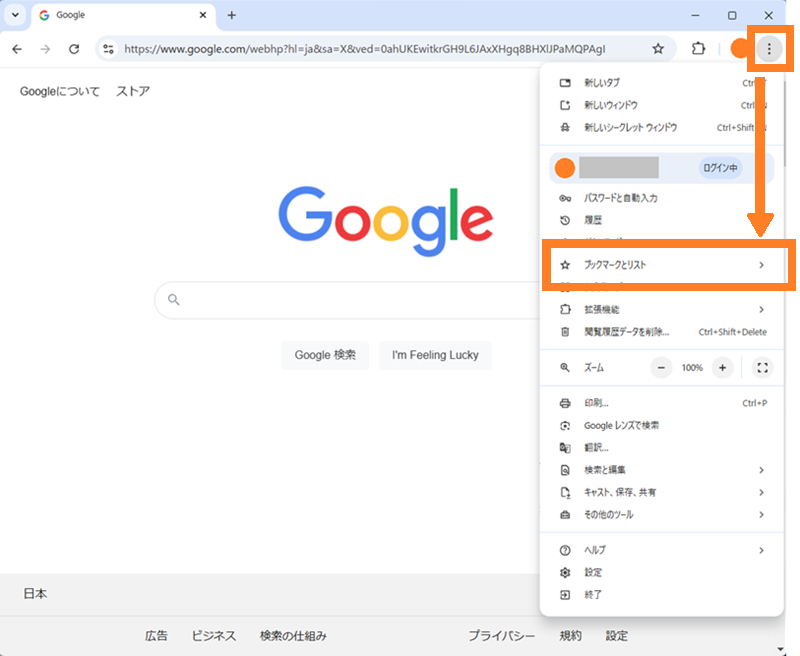The image size is (800, 656).
Task: Click the exit icon beside 終了
Action: pos(565,595)
